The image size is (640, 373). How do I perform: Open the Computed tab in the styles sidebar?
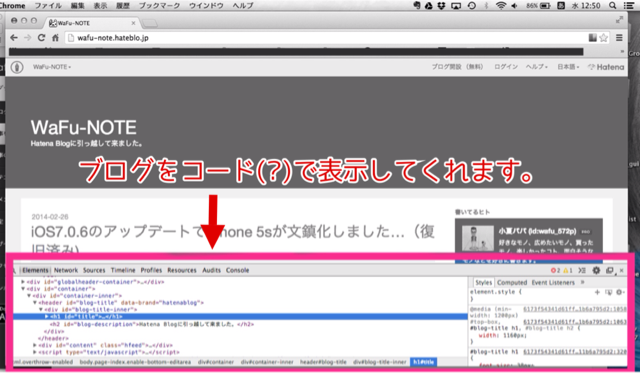512,282
